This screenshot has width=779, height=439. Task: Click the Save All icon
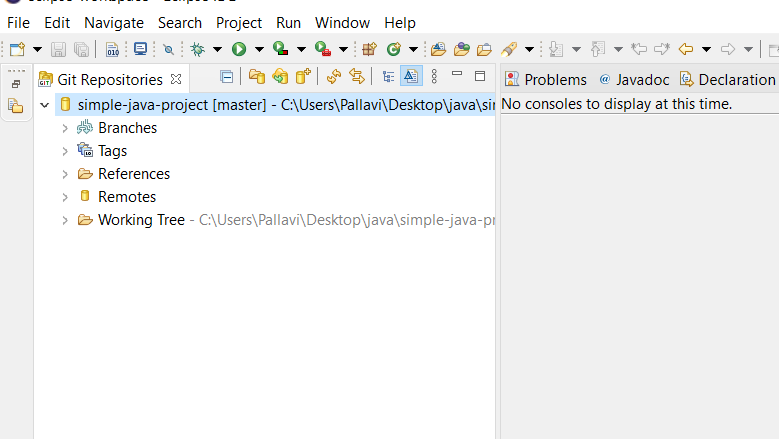[81, 49]
